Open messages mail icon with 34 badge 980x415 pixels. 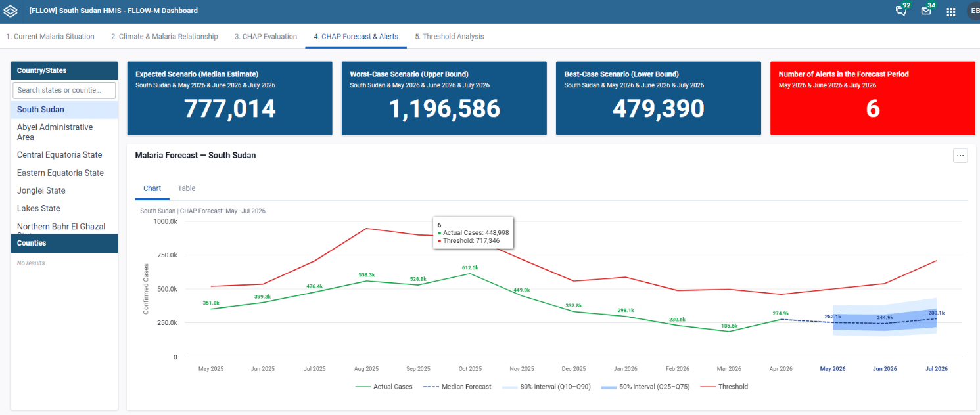coord(927,11)
